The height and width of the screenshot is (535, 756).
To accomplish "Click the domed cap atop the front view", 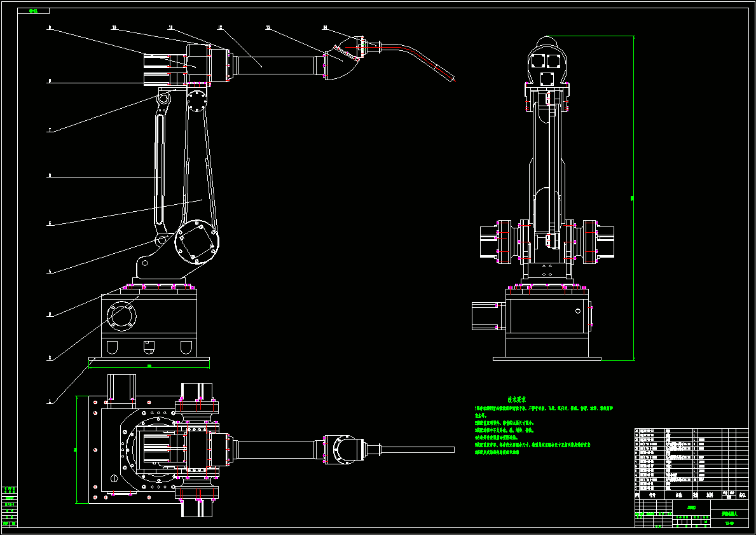I will tap(546, 41).
